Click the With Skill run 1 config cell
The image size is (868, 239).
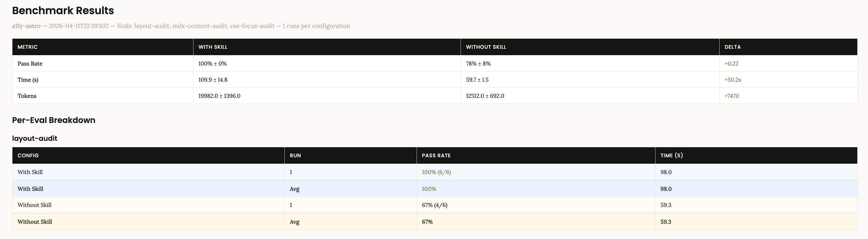pyautogui.click(x=148, y=172)
